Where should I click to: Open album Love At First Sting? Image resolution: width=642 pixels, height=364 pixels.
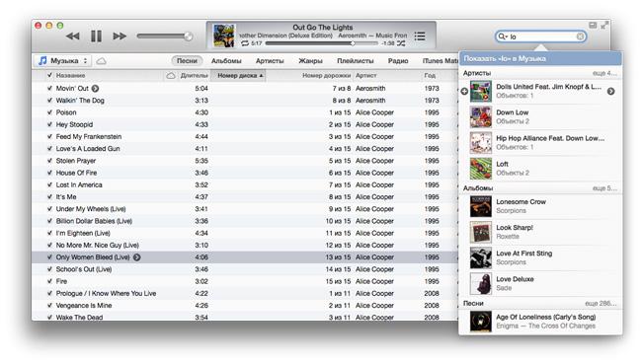click(540, 257)
